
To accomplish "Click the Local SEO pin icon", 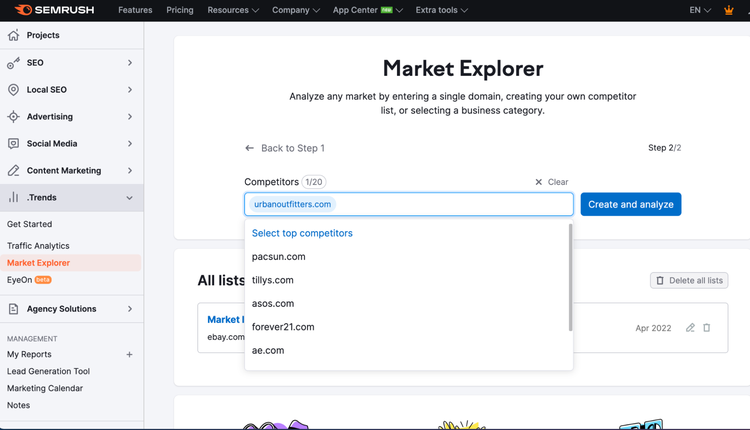I will 13,89.
